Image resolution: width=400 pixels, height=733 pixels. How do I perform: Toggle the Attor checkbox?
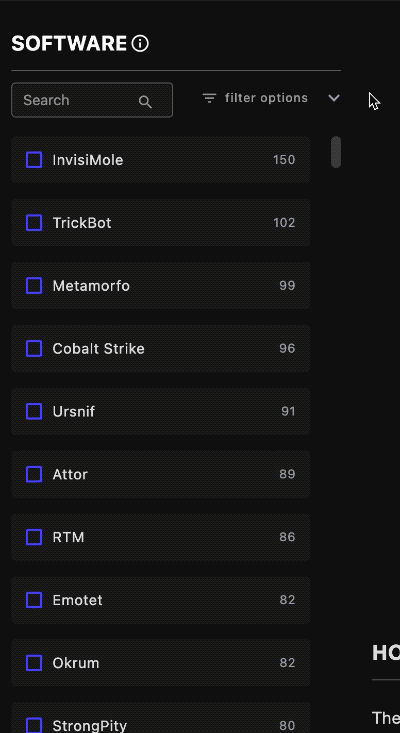point(34,474)
